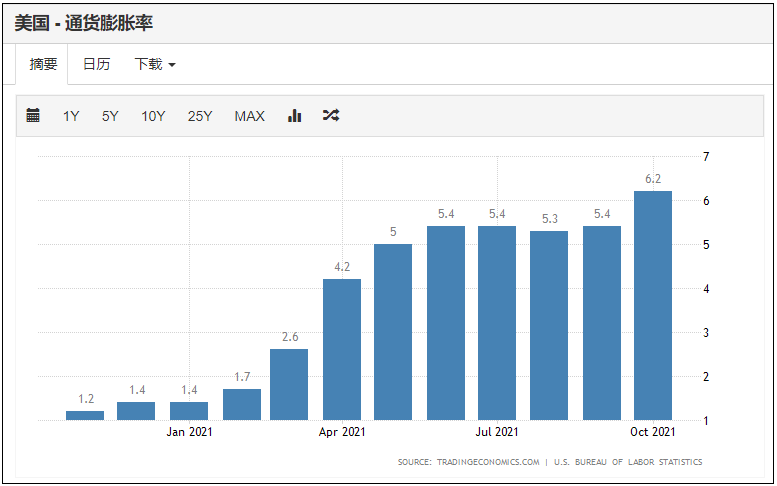Click the 美国 - 通货膨胀率 heading
Image resolution: width=777 pixels, height=486 pixels.
point(84,22)
